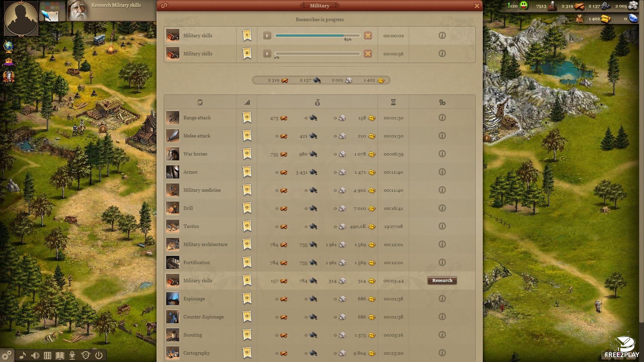Open info for Range attack research
Screen dimensions: 644x362
pyautogui.click(x=442, y=118)
